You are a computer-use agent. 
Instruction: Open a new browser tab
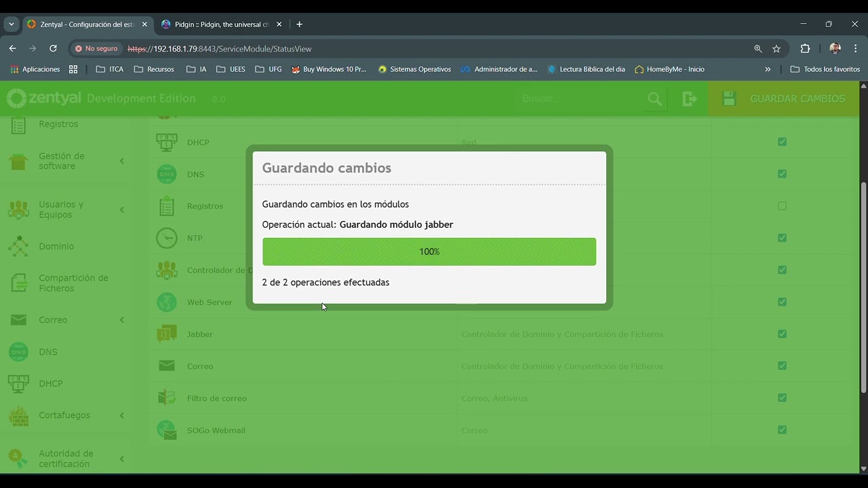299,24
